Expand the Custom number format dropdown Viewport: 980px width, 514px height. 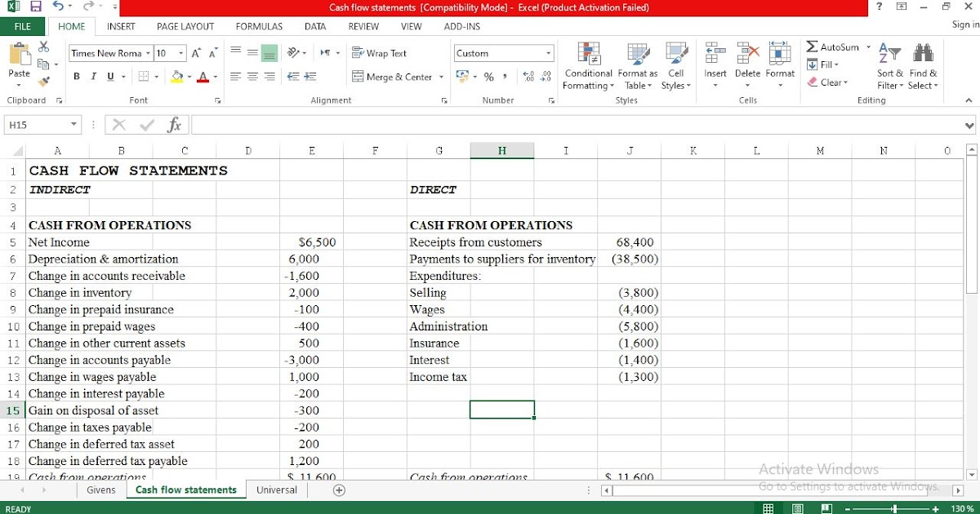coord(548,53)
